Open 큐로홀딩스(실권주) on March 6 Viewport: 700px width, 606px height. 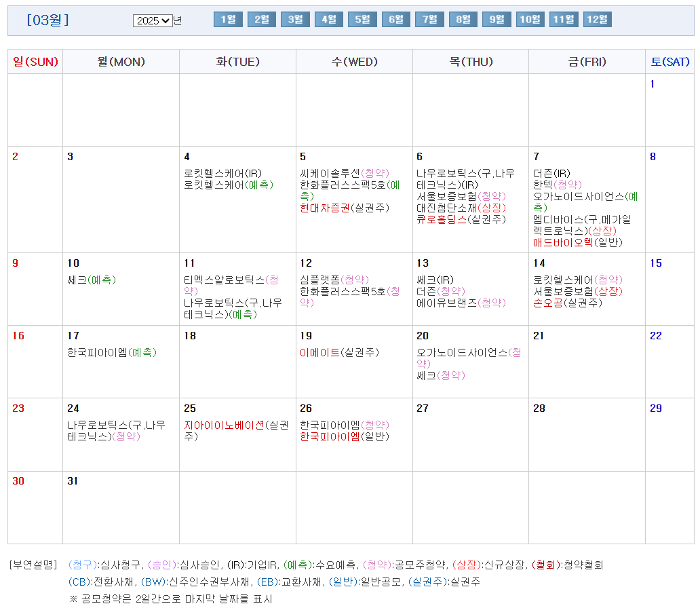coord(461,220)
